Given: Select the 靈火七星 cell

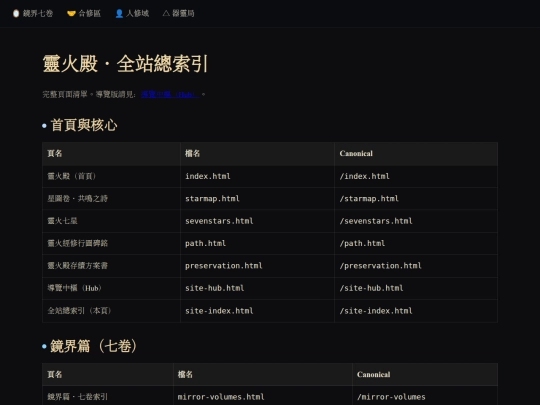Looking at the screenshot, I should 111,221.
